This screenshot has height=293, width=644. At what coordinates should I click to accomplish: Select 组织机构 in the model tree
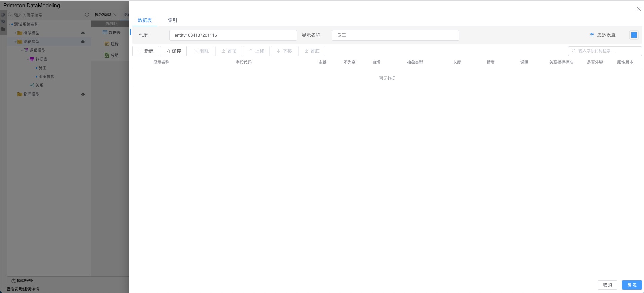click(x=46, y=77)
